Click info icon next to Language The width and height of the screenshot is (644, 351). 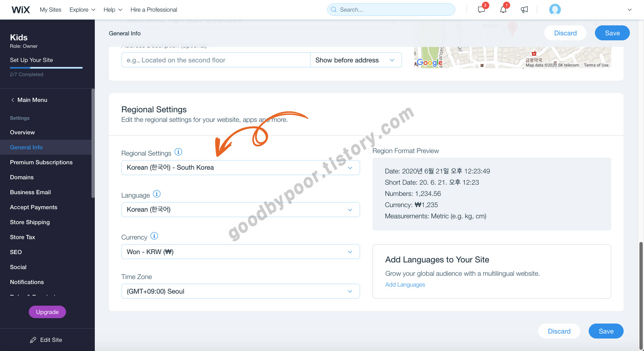point(157,194)
